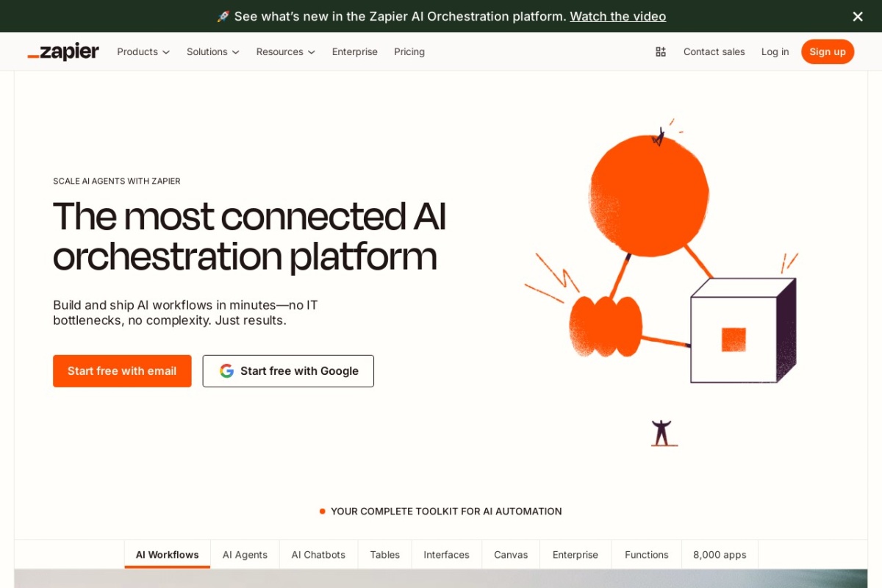Click the orange bullet beside the toolkit heading
The image size is (882, 588).
point(322,511)
